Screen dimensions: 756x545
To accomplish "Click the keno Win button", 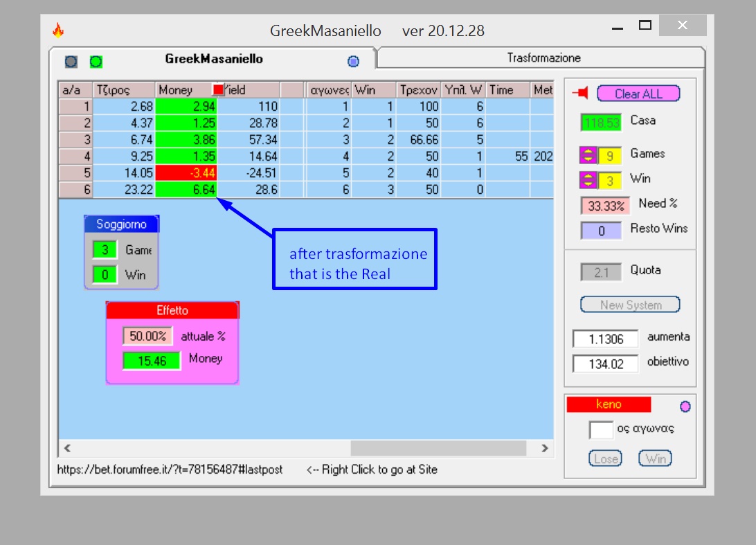I will click(655, 458).
